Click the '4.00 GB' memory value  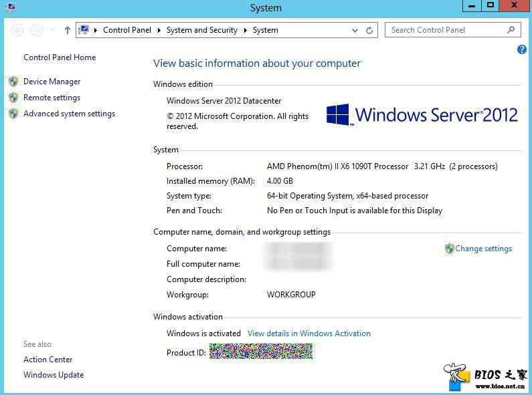click(280, 181)
